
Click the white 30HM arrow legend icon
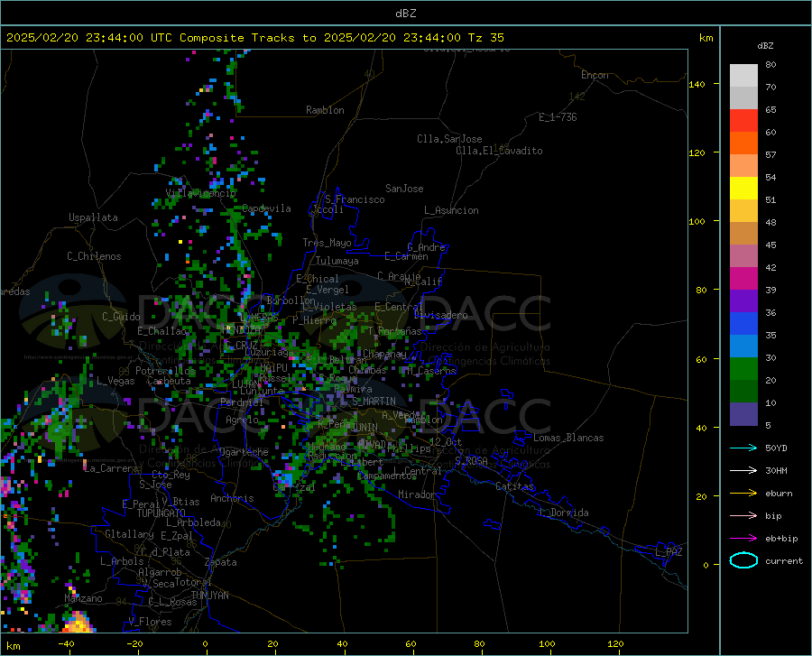(x=743, y=471)
